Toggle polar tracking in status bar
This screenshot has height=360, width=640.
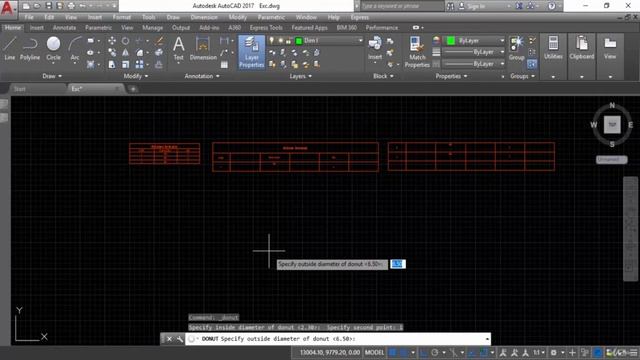tap(435, 352)
